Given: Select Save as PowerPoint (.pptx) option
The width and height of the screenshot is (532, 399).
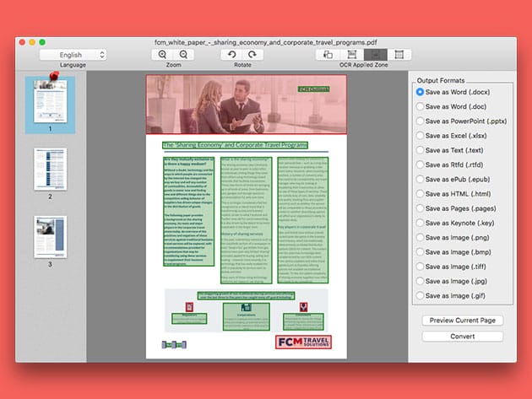Looking at the screenshot, I should (421, 121).
